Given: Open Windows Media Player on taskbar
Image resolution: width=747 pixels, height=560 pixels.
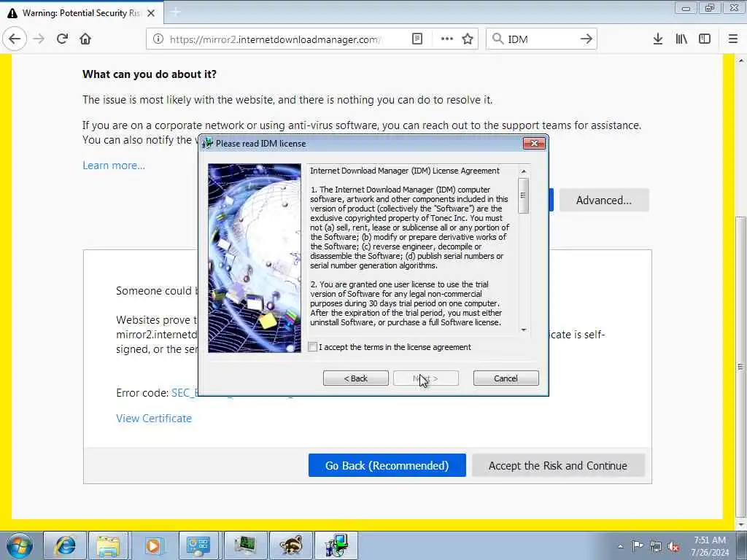Looking at the screenshot, I should click(153, 545).
